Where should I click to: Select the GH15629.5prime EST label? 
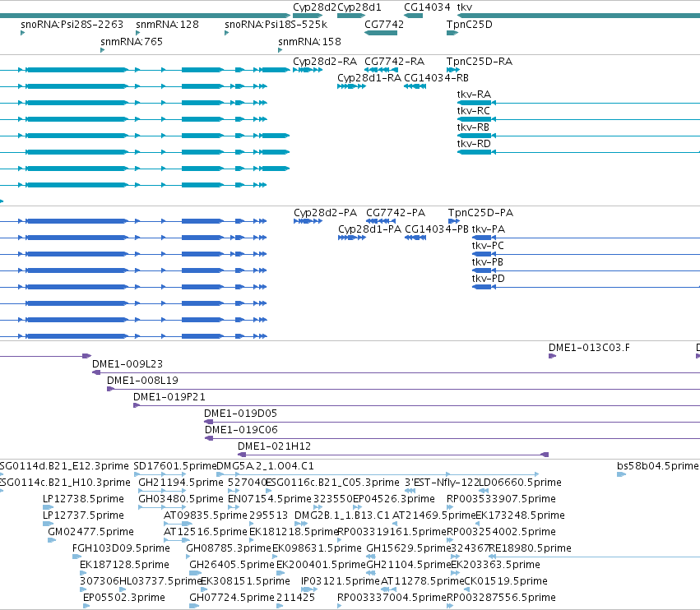tap(409, 548)
